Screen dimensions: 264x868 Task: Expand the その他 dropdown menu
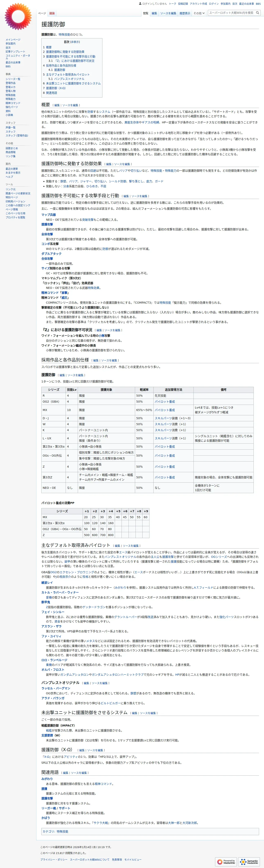pyautogui.click(x=199, y=13)
